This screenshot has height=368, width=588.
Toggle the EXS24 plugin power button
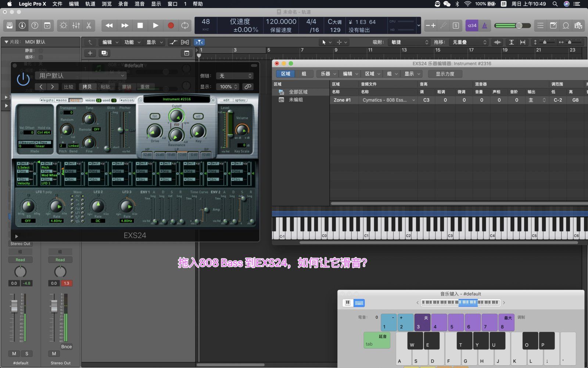pos(23,79)
